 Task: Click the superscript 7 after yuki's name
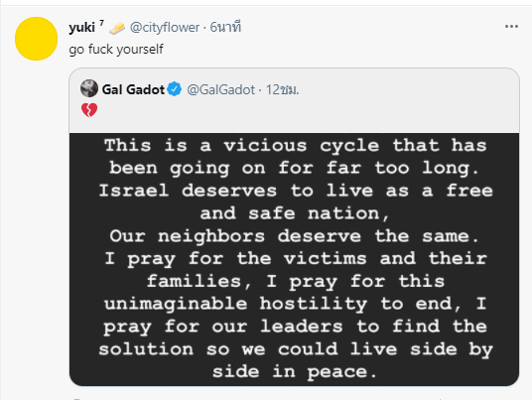pos(101,23)
